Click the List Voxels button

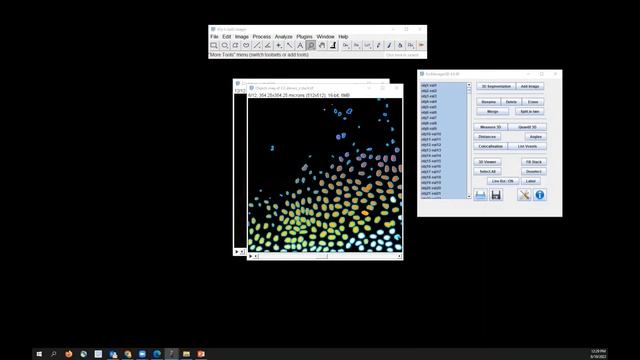click(x=527, y=146)
